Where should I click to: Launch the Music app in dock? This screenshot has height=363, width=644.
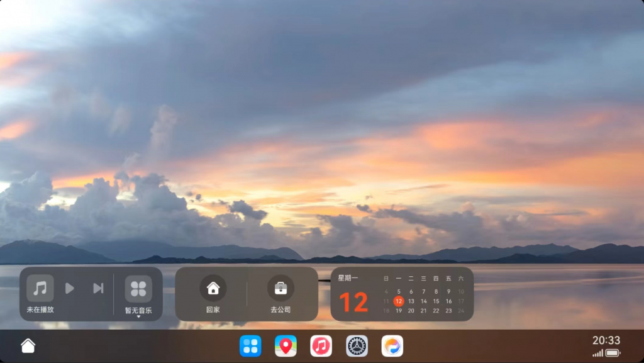tap(321, 346)
